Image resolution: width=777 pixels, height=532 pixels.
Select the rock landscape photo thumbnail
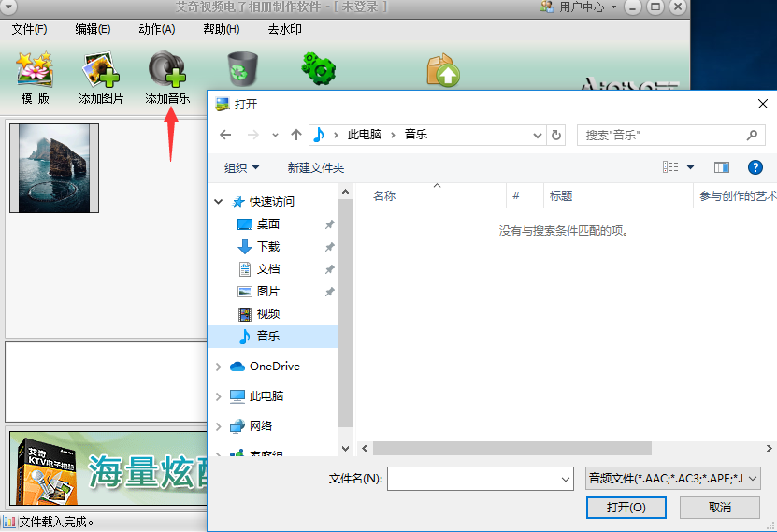54,168
